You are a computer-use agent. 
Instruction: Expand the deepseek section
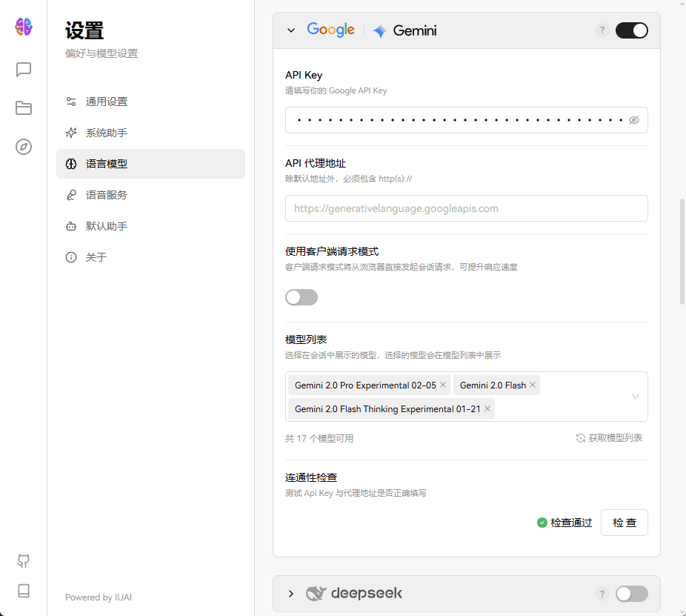291,594
